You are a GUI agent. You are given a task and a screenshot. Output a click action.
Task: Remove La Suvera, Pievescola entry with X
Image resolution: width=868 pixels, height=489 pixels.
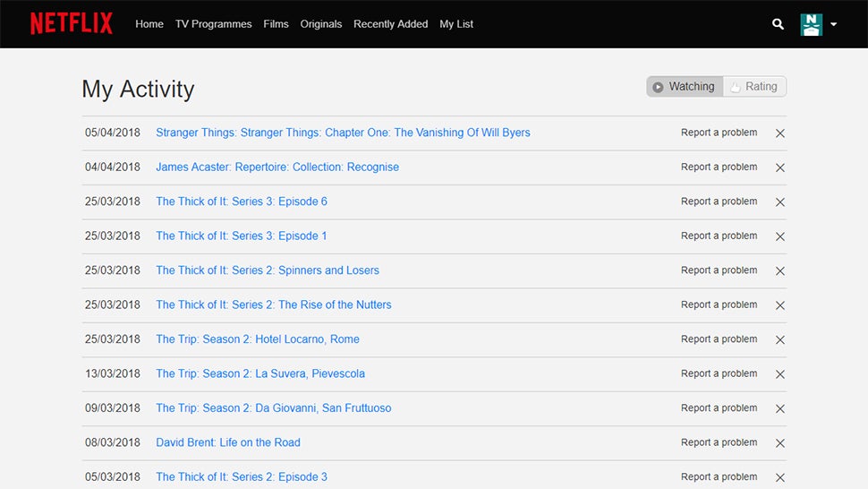780,374
